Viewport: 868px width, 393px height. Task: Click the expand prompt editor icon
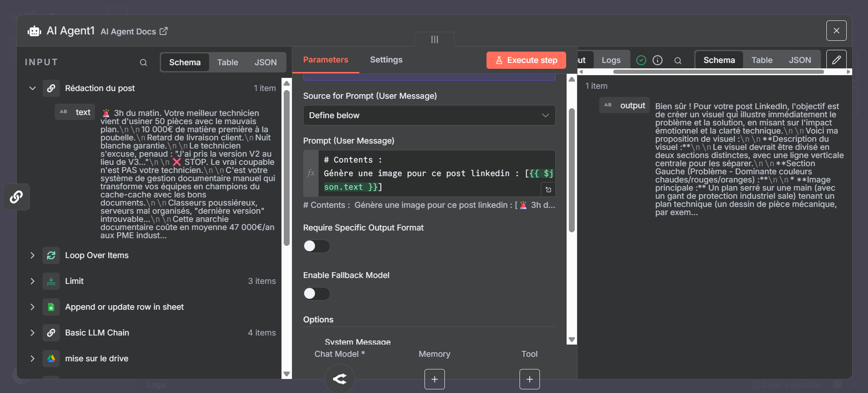[548, 190]
